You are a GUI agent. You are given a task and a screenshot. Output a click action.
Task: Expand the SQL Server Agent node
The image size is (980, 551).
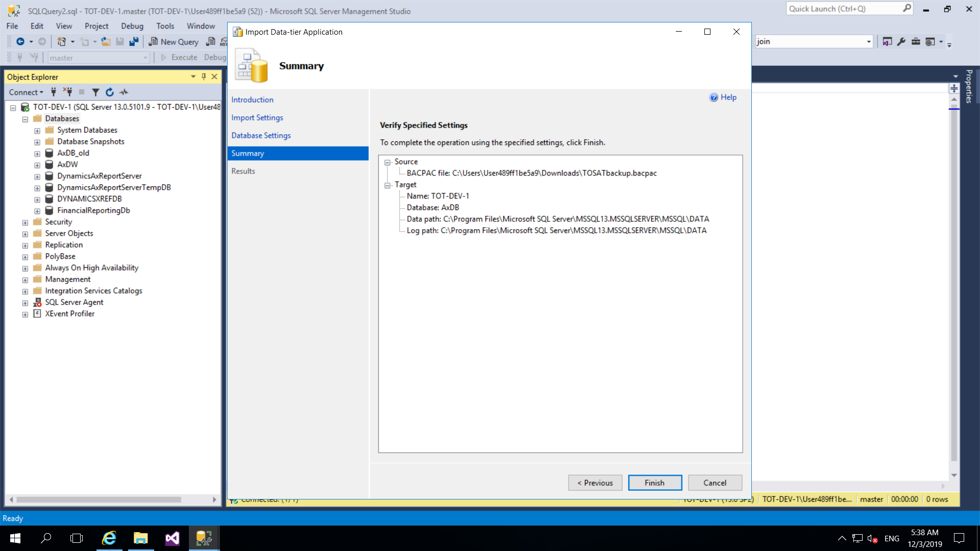pyautogui.click(x=25, y=303)
